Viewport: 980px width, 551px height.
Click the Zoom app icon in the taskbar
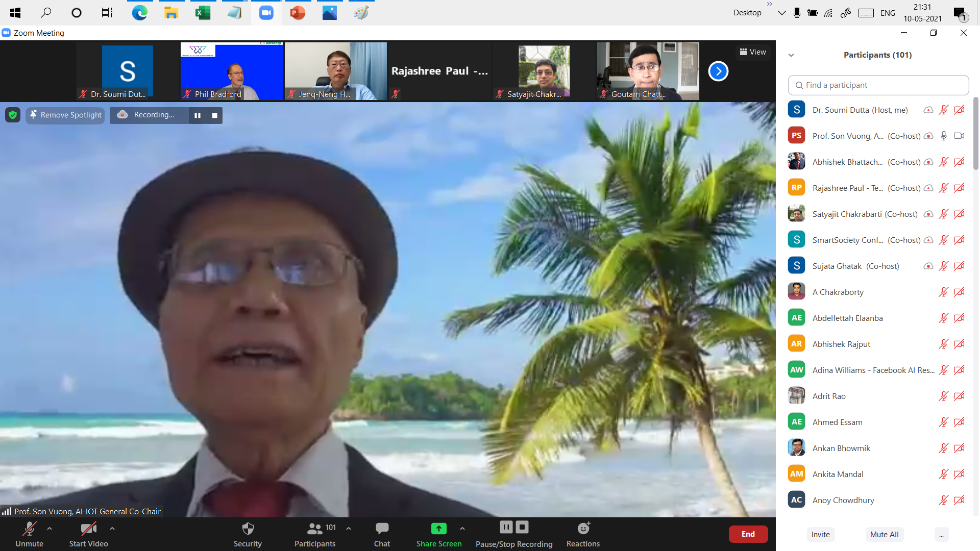click(266, 13)
